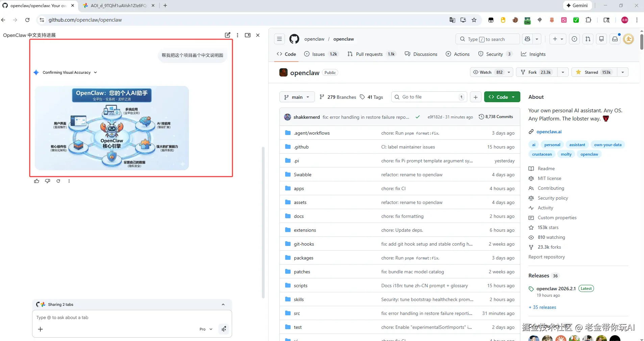The width and height of the screenshot is (644, 341).
Task: Expand the star lists dropdown arrow
Action: pos(623,72)
